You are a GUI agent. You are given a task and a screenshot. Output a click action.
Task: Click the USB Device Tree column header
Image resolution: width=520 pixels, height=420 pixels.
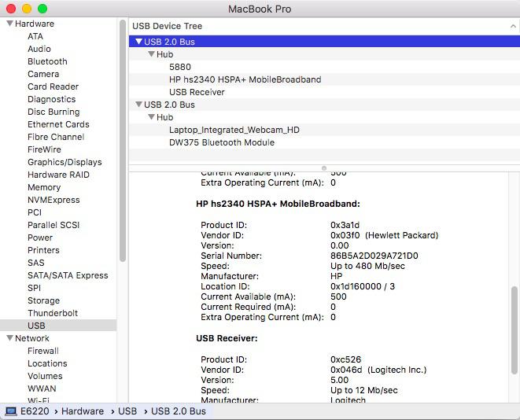pyautogui.click(x=324, y=26)
